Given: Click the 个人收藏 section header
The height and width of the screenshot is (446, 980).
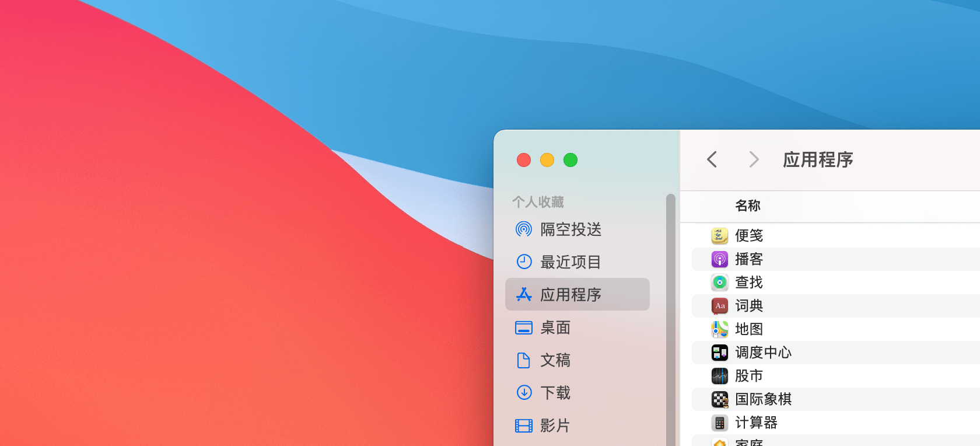Looking at the screenshot, I should point(538,202).
